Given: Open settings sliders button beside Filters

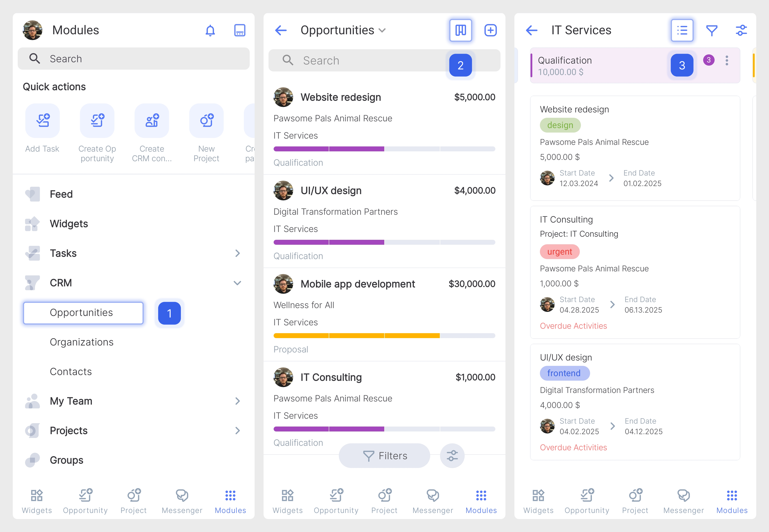Looking at the screenshot, I should click(x=452, y=456).
